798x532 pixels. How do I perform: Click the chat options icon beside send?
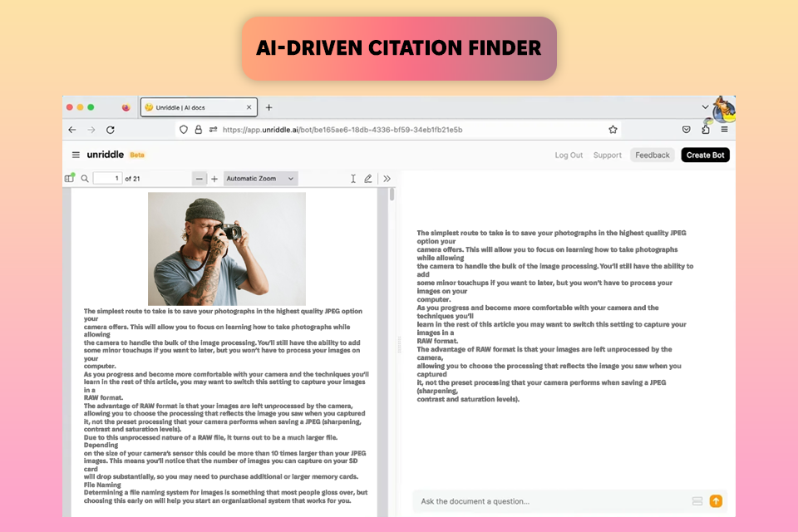[x=697, y=501]
